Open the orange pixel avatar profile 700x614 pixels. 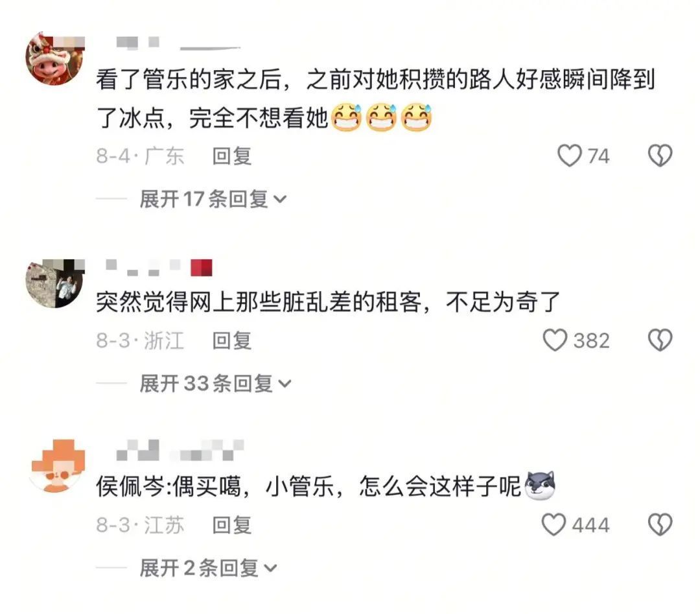click(x=56, y=466)
